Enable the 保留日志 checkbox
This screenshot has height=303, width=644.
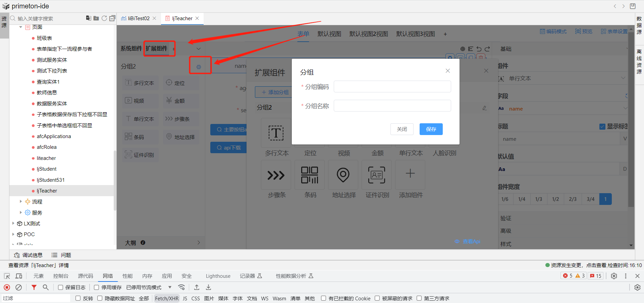click(60, 287)
